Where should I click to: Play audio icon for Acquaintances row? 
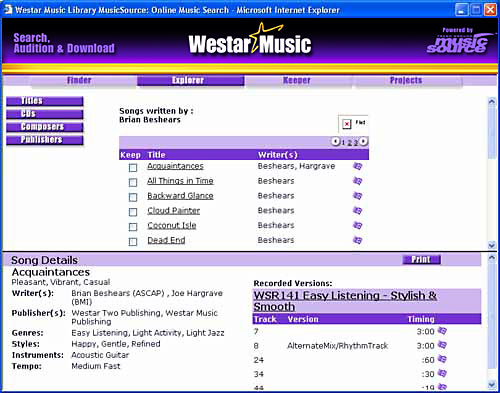(357, 166)
